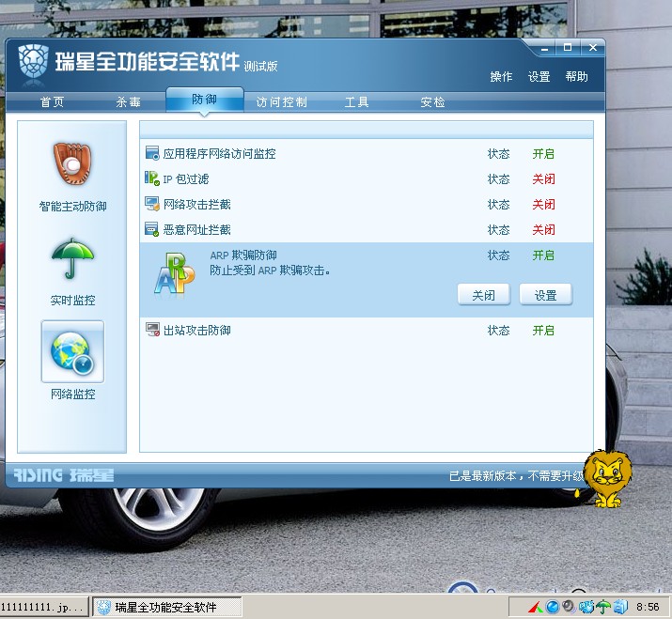Viewport: 672px width, 619px height.
Task: Click the 网络攻击拦截 monitor icon
Action: tap(152, 204)
